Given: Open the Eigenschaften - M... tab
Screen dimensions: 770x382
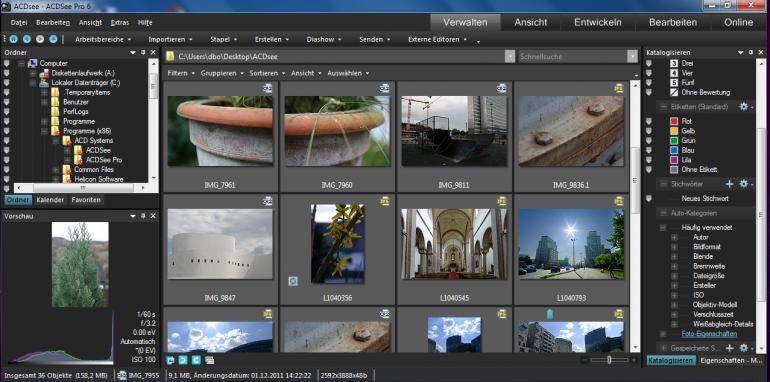Looking at the screenshot, I should [x=731, y=360].
